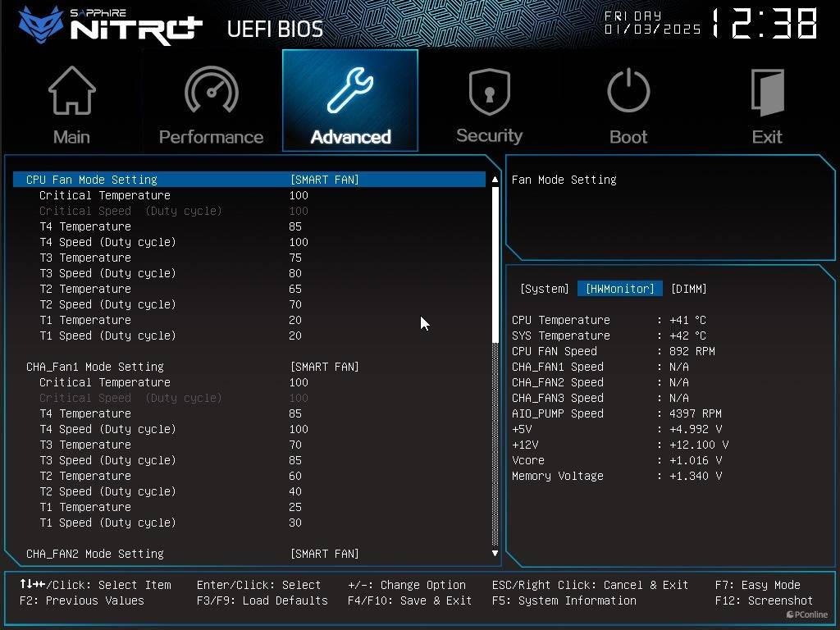Open the Boot power icon
This screenshot has width=840, height=630.
click(628, 92)
